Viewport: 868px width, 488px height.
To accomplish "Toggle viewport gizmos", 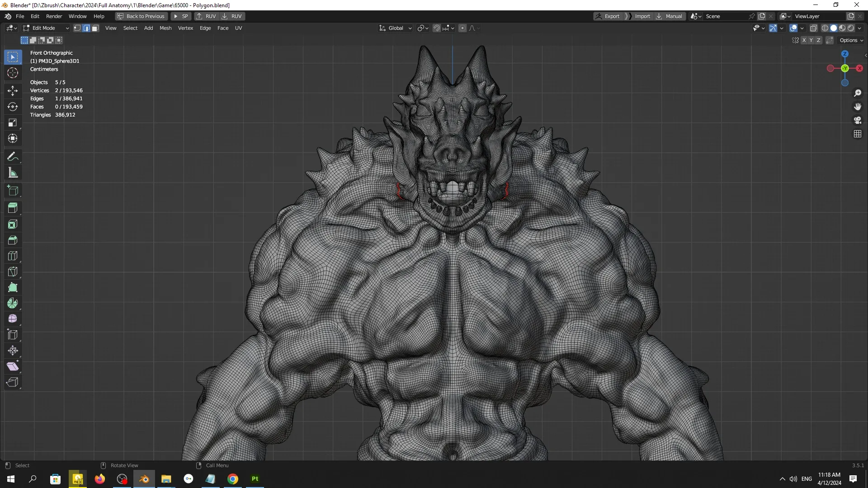I will coord(773,28).
